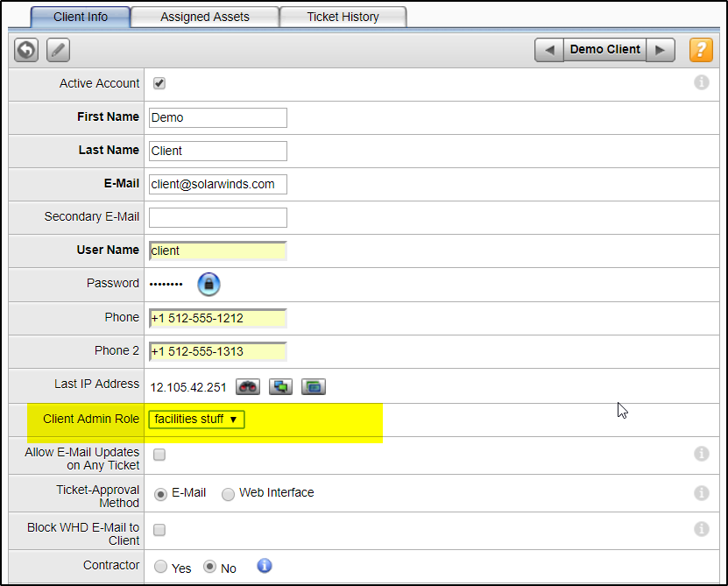
Task: Open help with the orange question mark
Action: [701, 50]
